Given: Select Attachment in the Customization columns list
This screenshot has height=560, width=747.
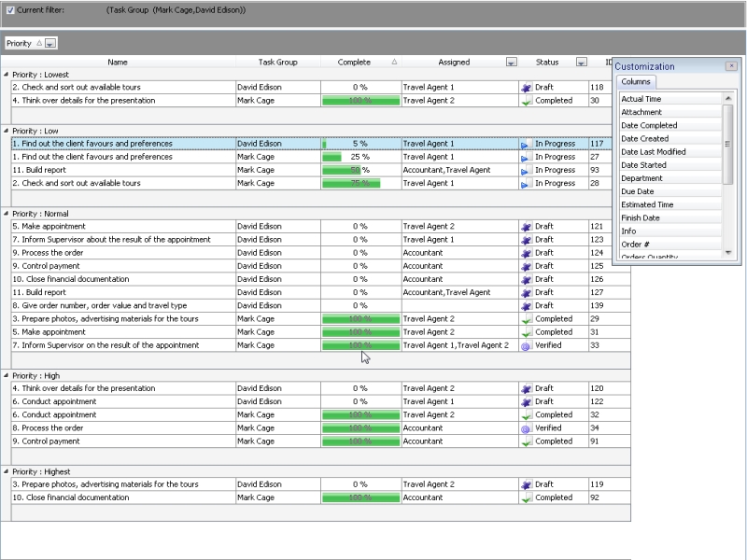Looking at the screenshot, I should point(670,112).
